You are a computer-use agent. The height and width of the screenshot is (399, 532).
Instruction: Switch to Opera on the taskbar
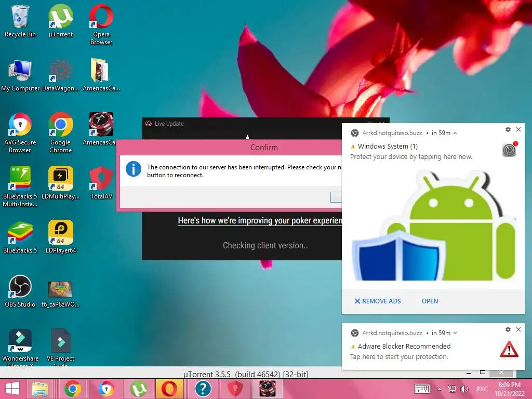click(169, 389)
